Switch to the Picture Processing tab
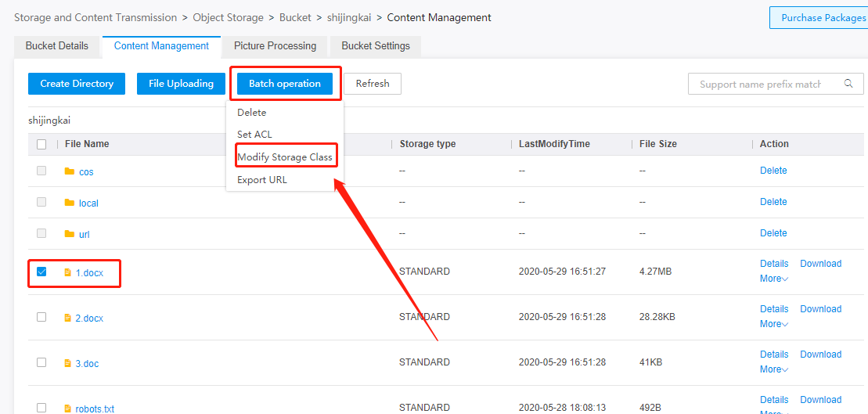Image resolution: width=868 pixels, height=414 pixels. click(x=276, y=46)
